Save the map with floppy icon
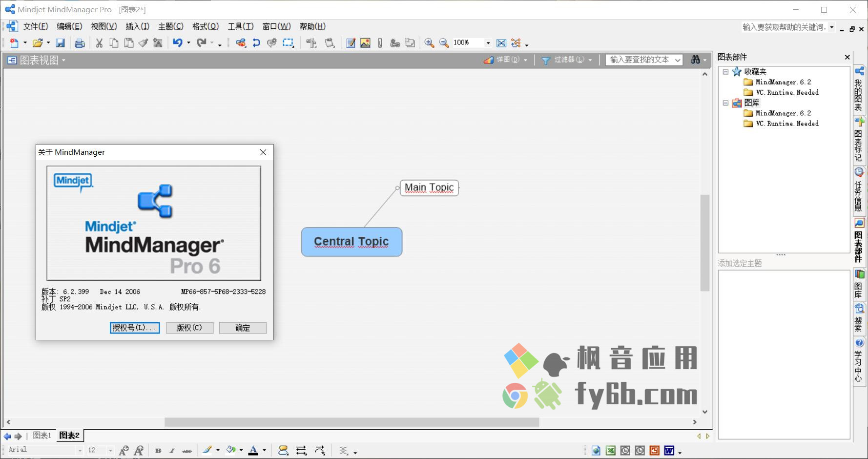The height and width of the screenshot is (459, 868). (60, 43)
